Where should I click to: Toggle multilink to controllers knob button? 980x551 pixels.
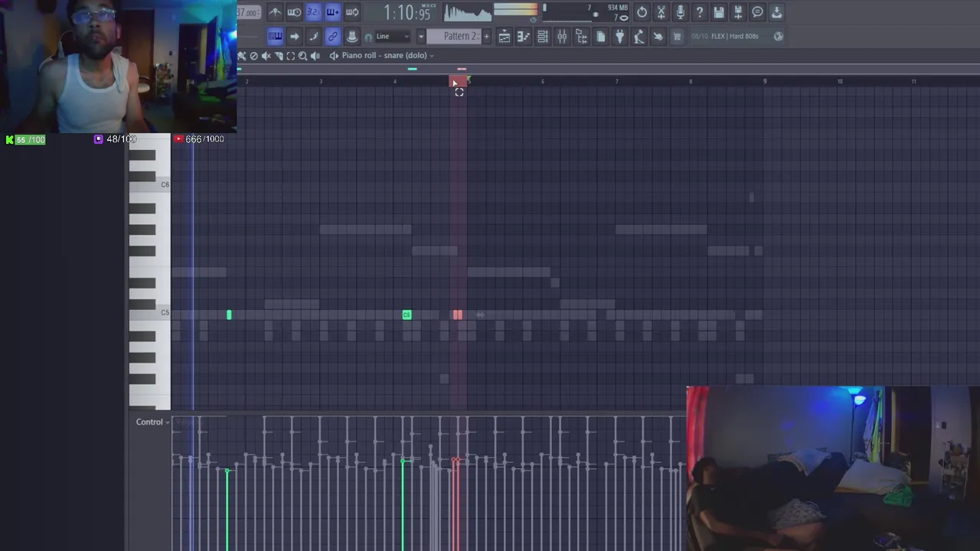point(351,36)
